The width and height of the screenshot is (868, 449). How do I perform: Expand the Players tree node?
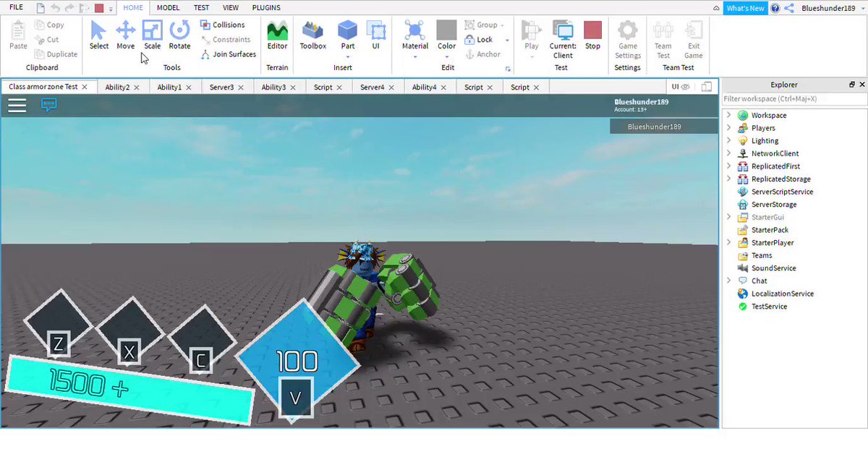pos(728,128)
